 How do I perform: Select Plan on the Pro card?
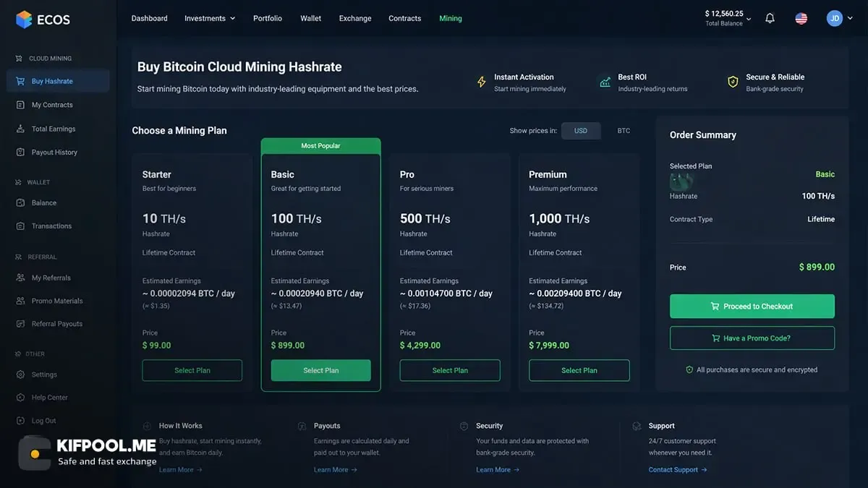click(450, 370)
